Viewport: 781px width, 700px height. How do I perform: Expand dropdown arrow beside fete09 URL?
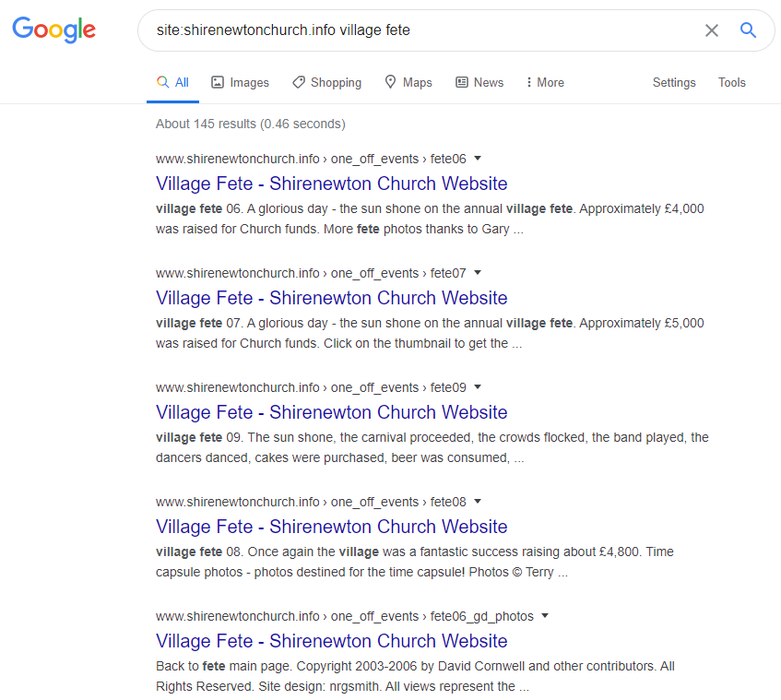tap(478, 386)
